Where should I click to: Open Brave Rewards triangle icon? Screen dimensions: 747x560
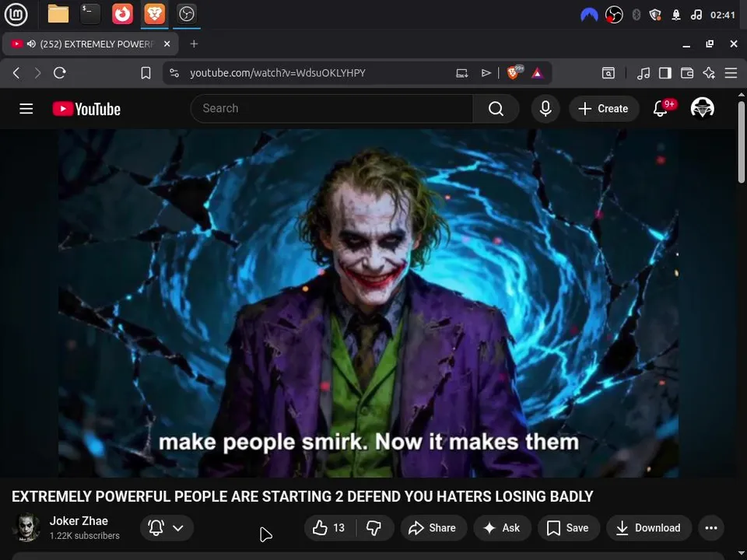click(x=538, y=73)
